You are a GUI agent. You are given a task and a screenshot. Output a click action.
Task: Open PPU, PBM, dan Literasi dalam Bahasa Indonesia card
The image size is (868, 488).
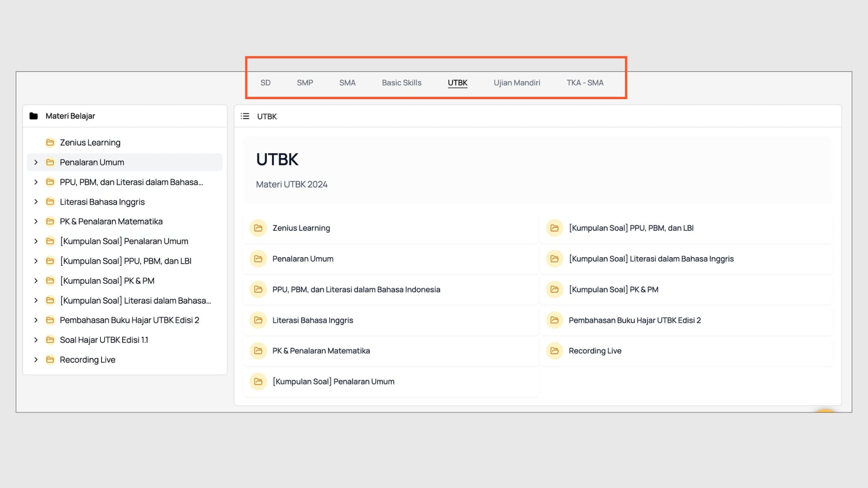(356, 289)
